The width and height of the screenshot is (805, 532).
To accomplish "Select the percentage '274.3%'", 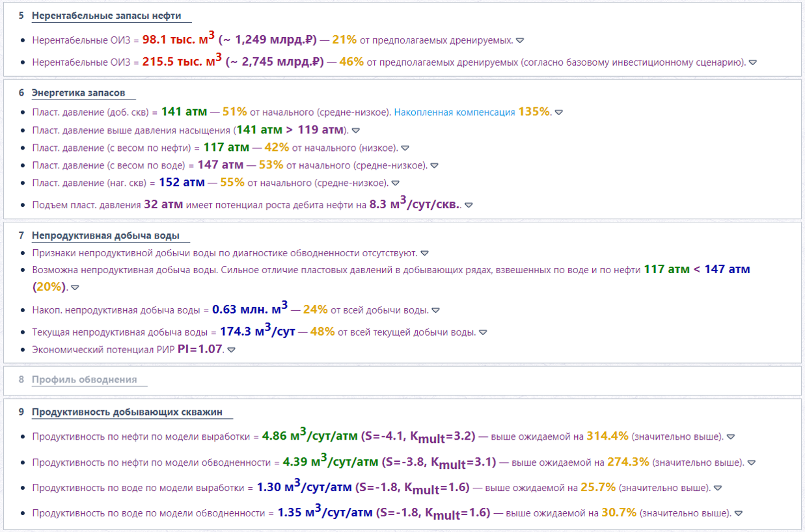I will [x=629, y=462].
